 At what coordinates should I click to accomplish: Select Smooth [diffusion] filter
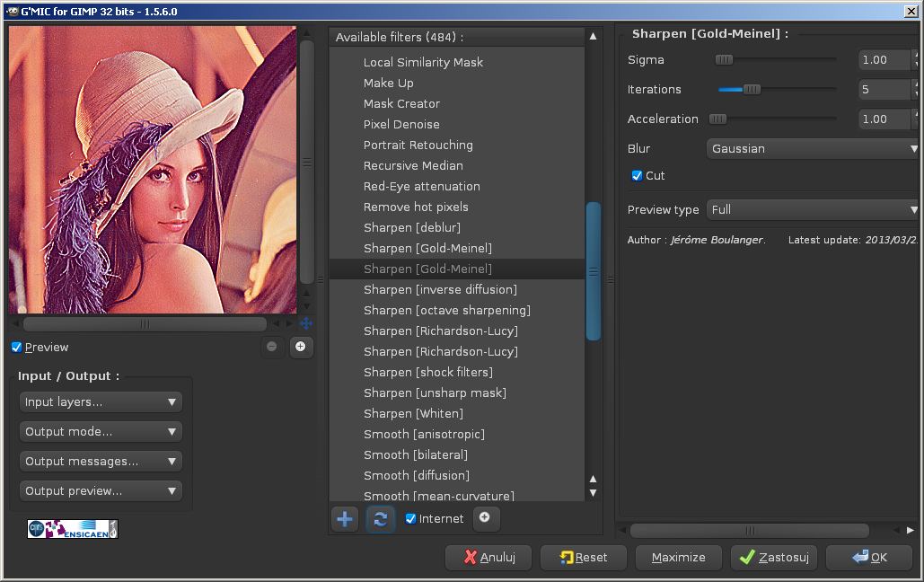[x=416, y=475]
